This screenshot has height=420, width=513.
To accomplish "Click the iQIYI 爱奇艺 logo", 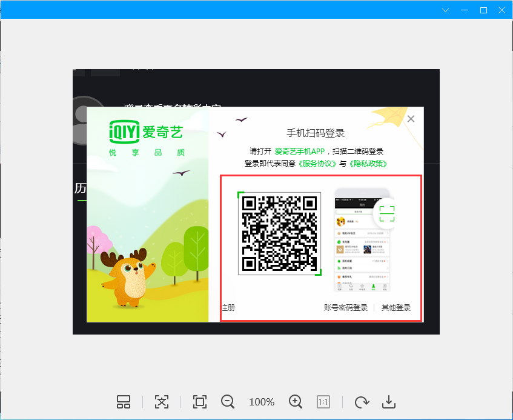I will 146,132.
